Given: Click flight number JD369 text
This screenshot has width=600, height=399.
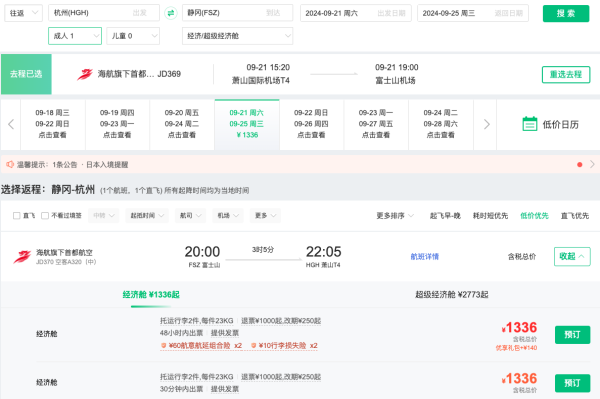Looking at the screenshot, I should pos(169,74).
